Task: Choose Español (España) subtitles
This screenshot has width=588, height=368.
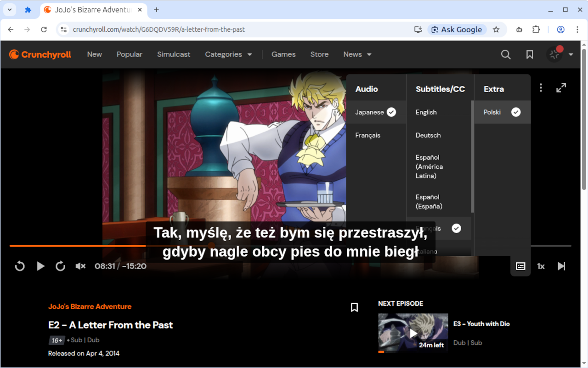Action: pos(439,201)
